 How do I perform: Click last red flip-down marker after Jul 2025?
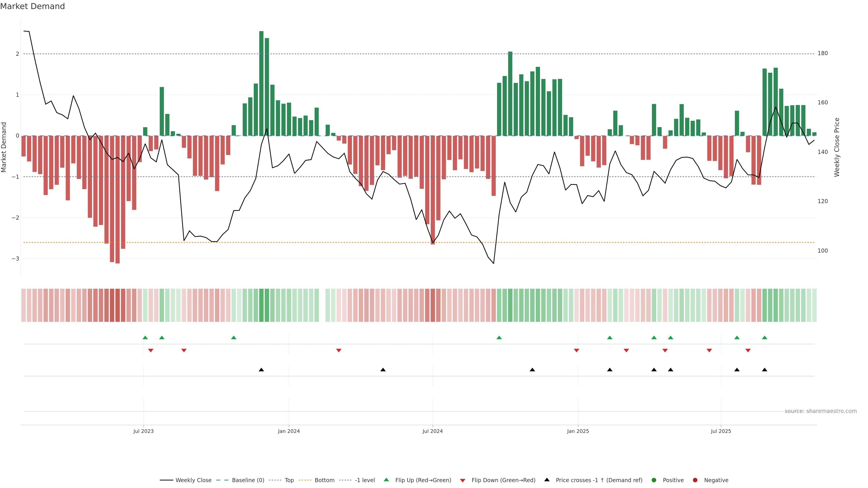coord(748,351)
